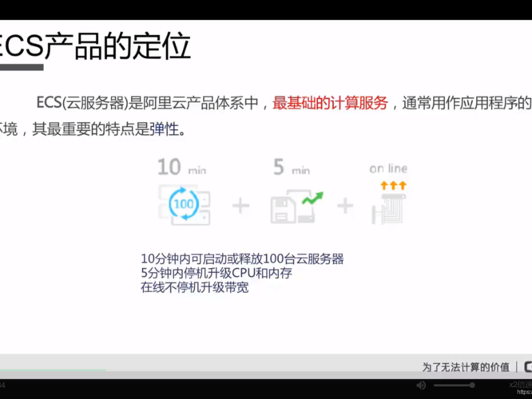
Task: Click the line '5分钟内停机升级CPU和内存'
Action: coord(216,273)
